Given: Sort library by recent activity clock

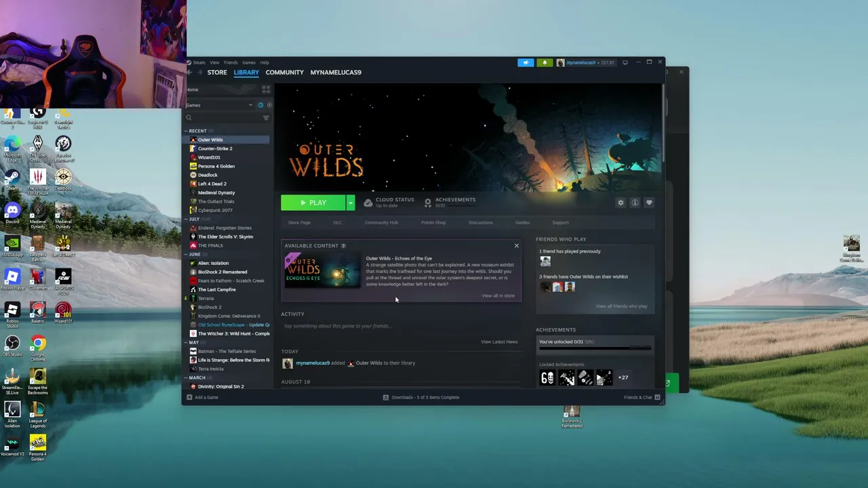Looking at the screenshot, I should [x=260, y=105].
